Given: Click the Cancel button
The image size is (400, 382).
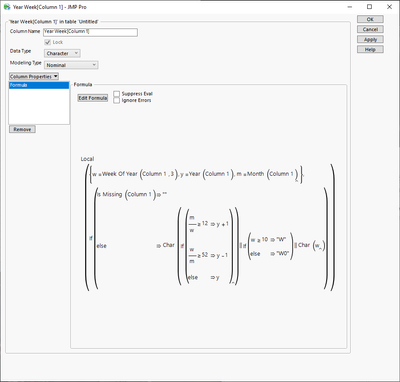Looking at the screenshot, I should (x=370, y=29).
